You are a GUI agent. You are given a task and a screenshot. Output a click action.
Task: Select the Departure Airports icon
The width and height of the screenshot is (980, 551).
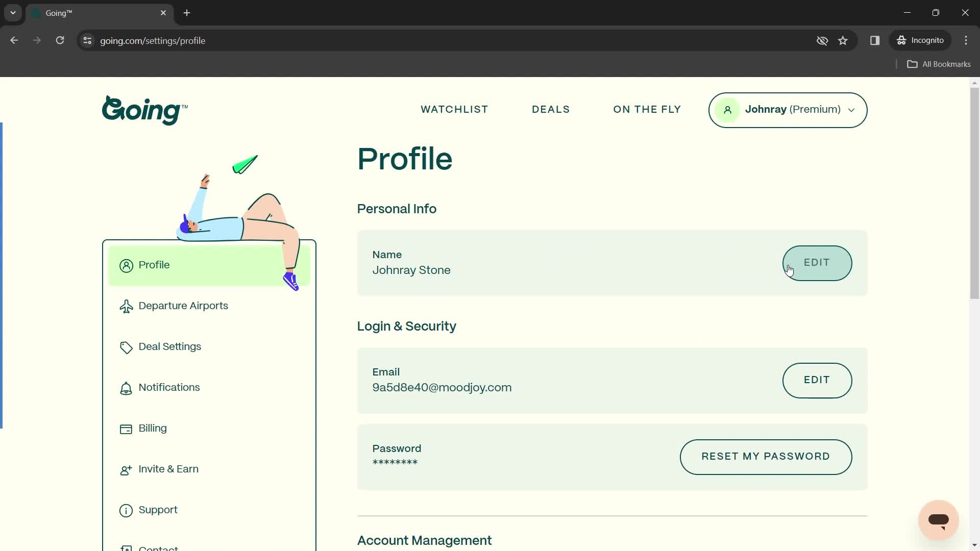[127, 307]
